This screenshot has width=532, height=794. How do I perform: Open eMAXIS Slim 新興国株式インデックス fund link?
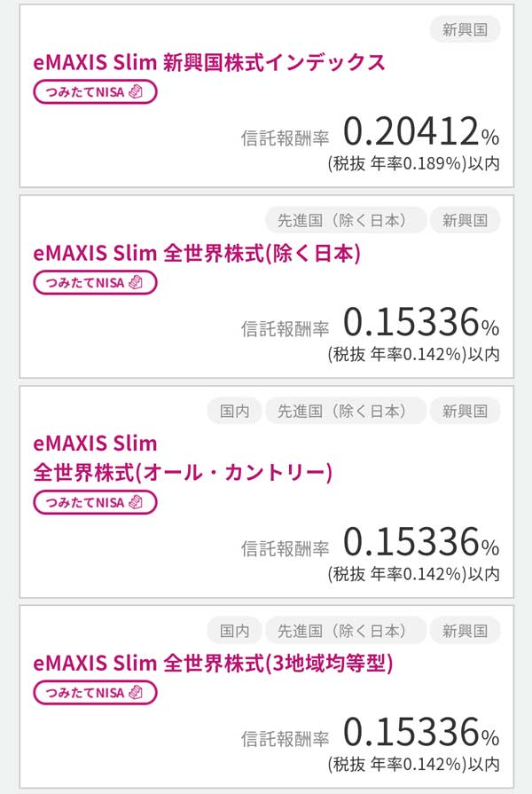pyautogui.click(x=209, y=63)
